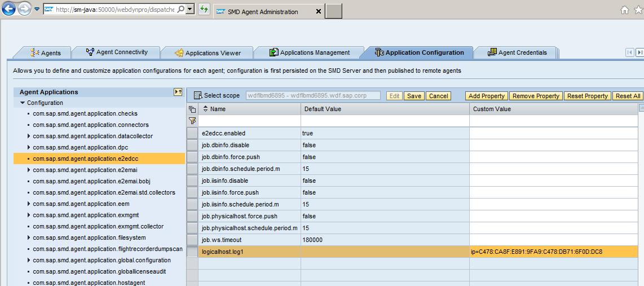Click the Edit button

click(x=394, y=96)
